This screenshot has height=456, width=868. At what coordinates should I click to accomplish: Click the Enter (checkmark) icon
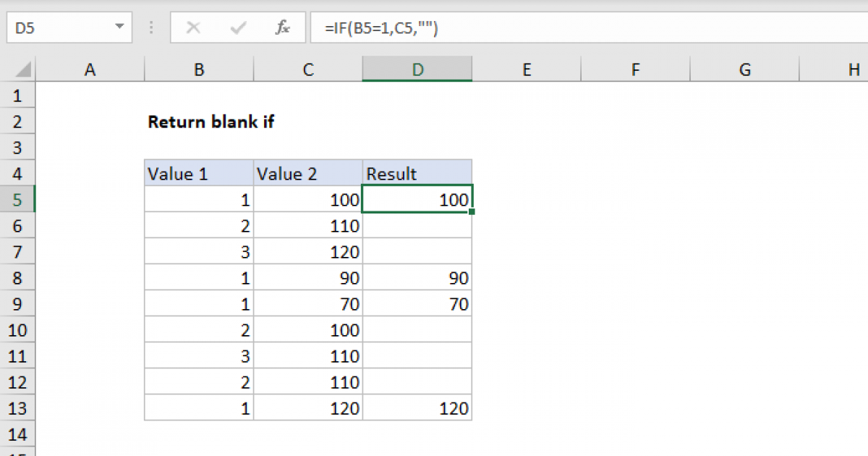tap(237, 28)
